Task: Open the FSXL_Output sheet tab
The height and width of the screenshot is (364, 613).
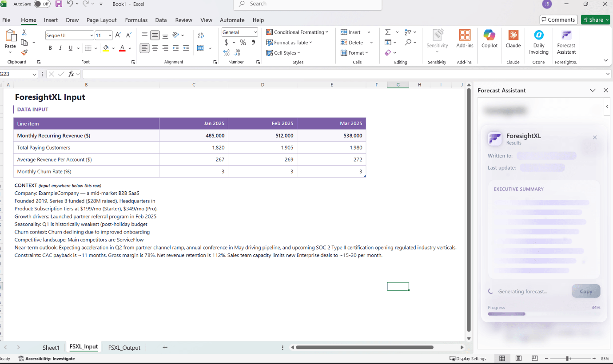Action: pyautogui.click(x=124, y=347)
